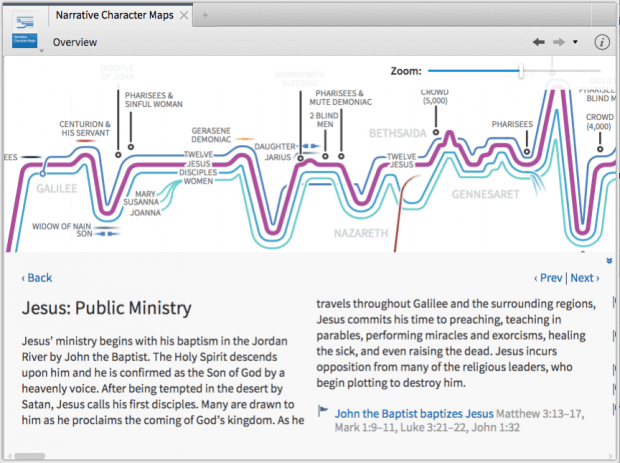Viewport: 620px width, 463px height.
Task: Go back with the left arrow icon
Action: pyautogui.click(x=540, y=42)
